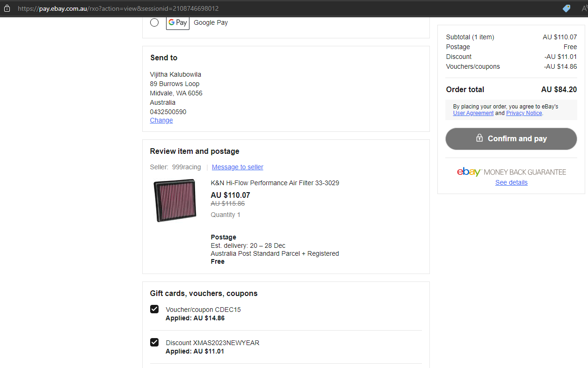Click the K&N Hi-Flow Performance Air Filter title
The width and height of the screenshot is (588, 368).
275,183
